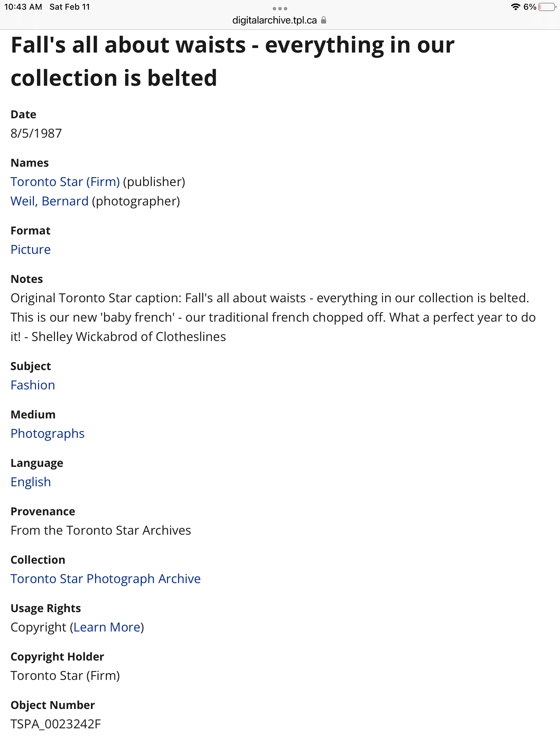The height and width of the screenshot is (747, 560).
Task: Click the Wi-Fi status icon
Action: point(515,7)
